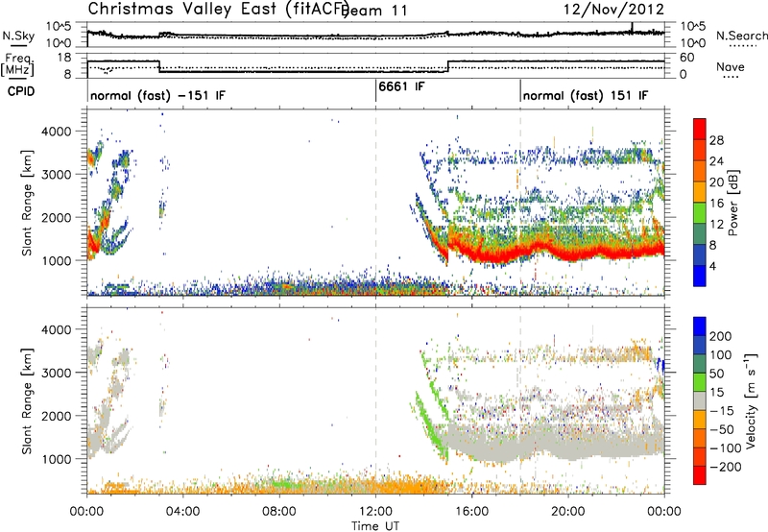Click 'Slant Range [km]' label of power panel
The width and height of the screenshot is (768, 532).
click(27, 203)
